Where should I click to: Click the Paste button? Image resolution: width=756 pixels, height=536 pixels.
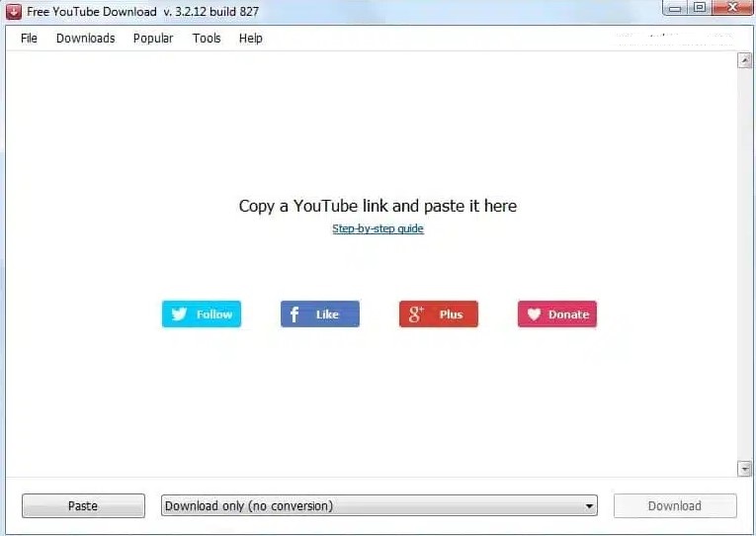coord(83,505)
